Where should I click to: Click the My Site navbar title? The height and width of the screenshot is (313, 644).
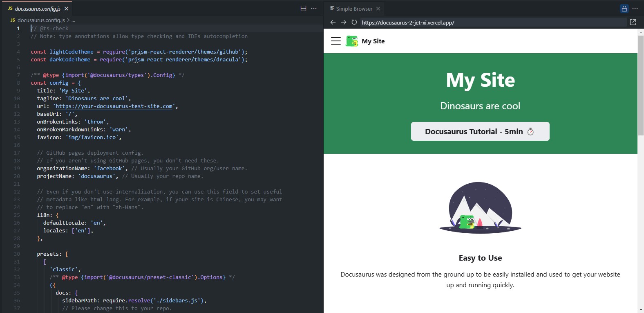pos(373,41)
